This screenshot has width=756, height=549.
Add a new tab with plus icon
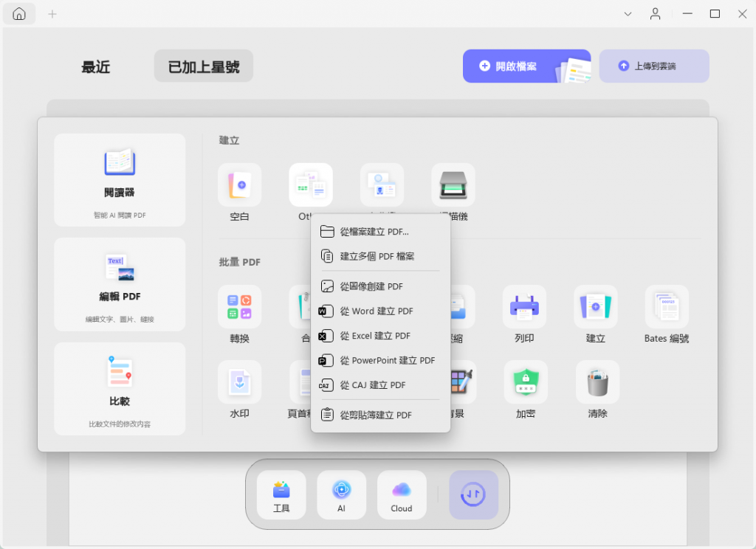pyautogui.click(x=52, y=14)
